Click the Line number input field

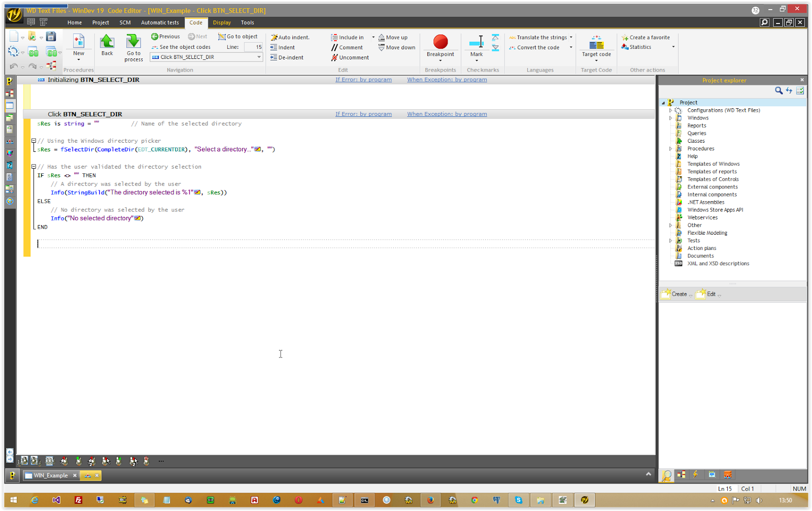254,47
